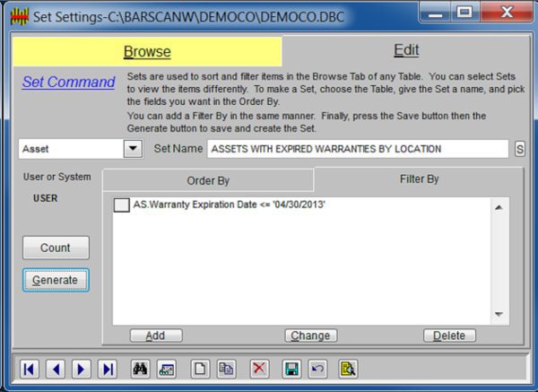Open the print preview icon
The image size is (538, 392).
(x=348, y=369)
